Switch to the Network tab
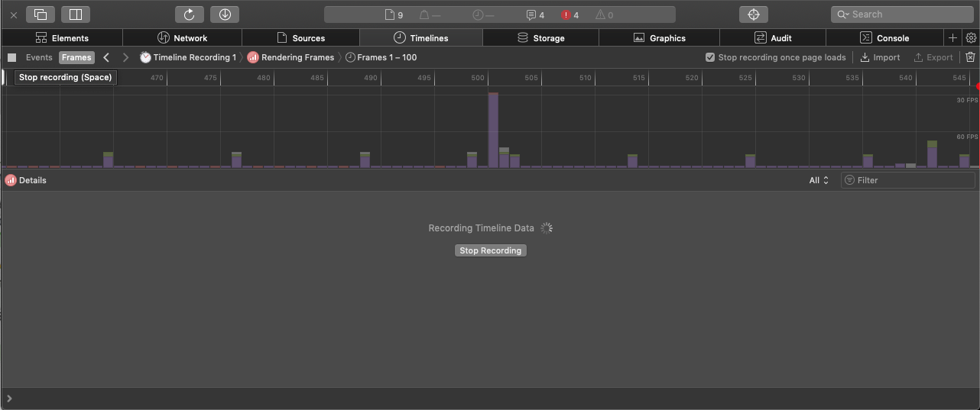Screen dimensions: 980x410 click(x=182, y=37)
